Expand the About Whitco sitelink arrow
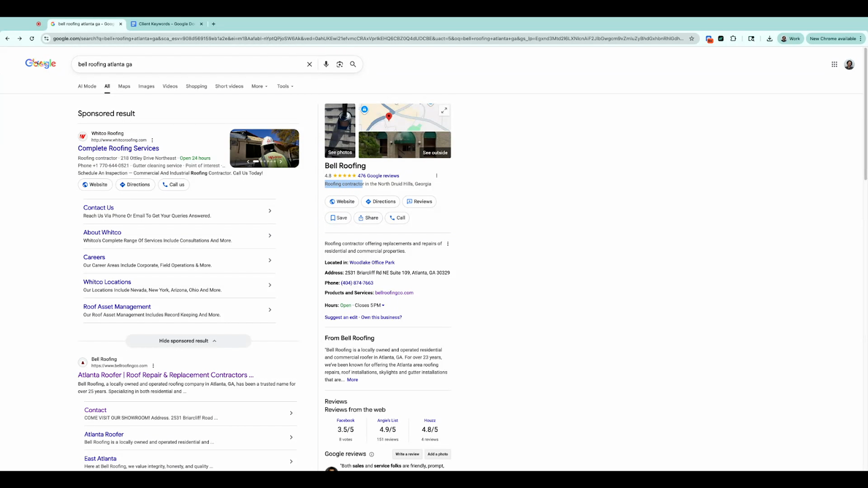The image size is (868, 488). pyautogui.click(x=270, y=236)
